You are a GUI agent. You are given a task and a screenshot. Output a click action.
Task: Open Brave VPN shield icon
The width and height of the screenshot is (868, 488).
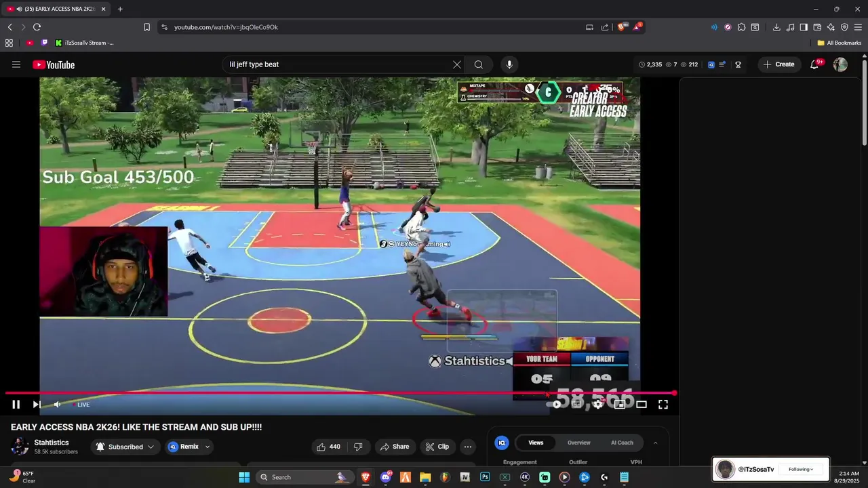pos(844,27)
